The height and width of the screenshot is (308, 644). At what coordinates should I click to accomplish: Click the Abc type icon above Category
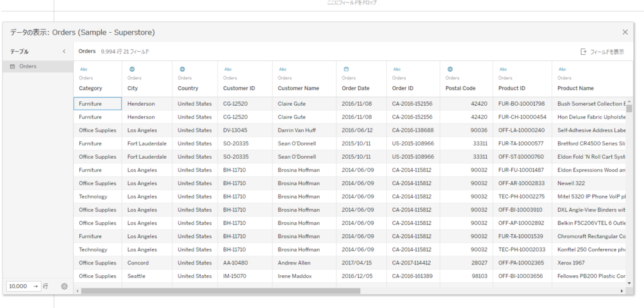84,69
